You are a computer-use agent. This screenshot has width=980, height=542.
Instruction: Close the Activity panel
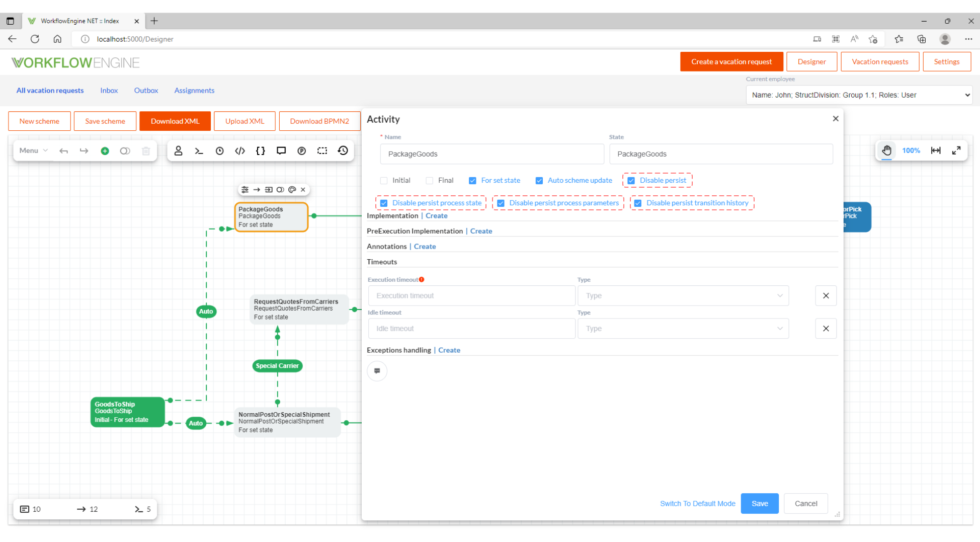[836, 119]
